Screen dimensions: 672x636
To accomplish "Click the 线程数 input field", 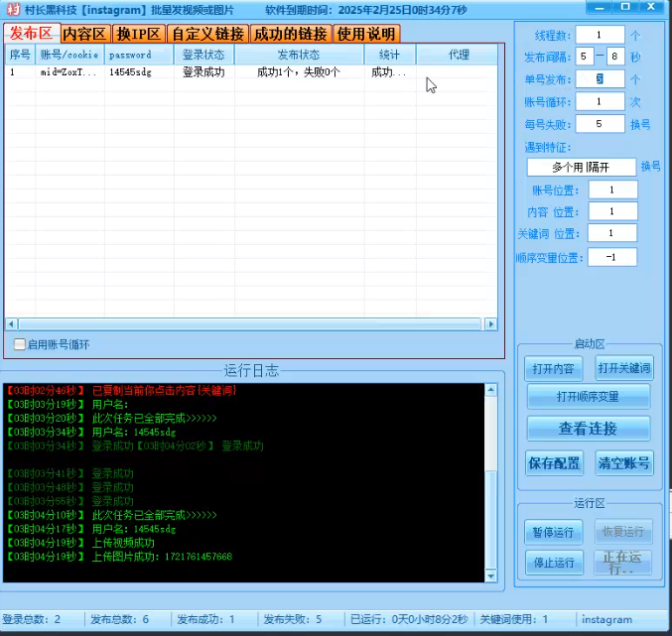I will tap(600, 36).
